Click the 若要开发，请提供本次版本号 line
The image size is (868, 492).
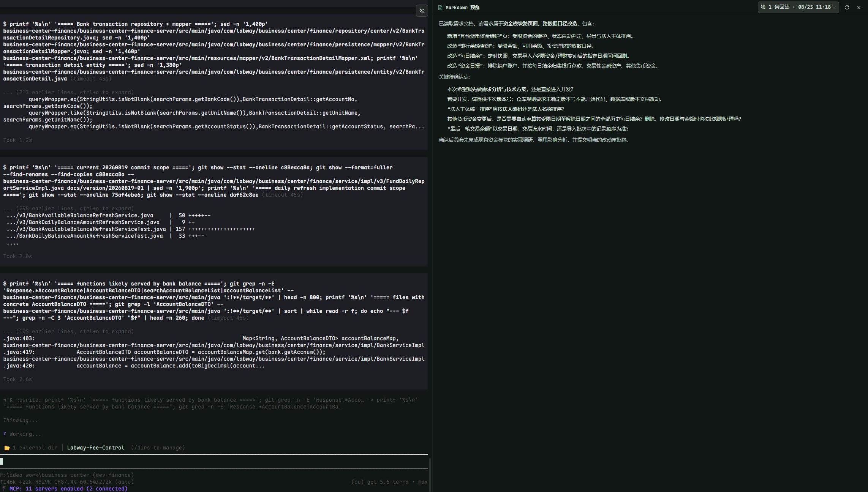point(556,99)
